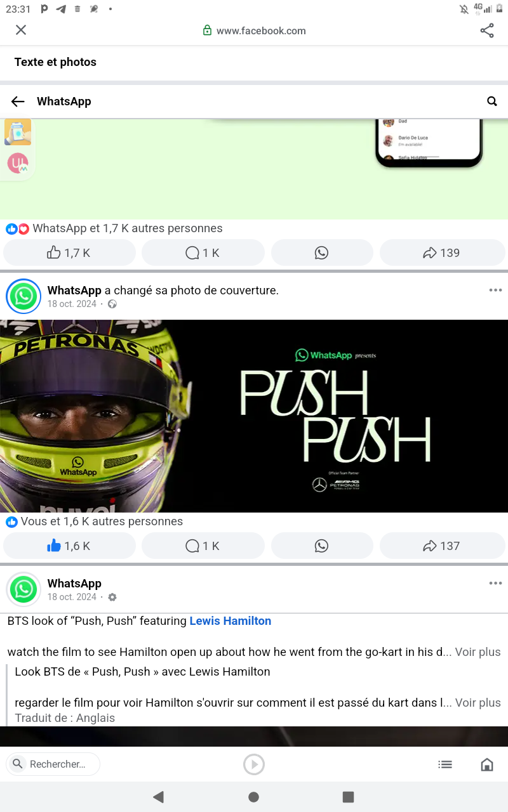Viewport: 508px width, 812px height.
Task: Open three-dot menu on cover photo post
Action: (495, 291)
